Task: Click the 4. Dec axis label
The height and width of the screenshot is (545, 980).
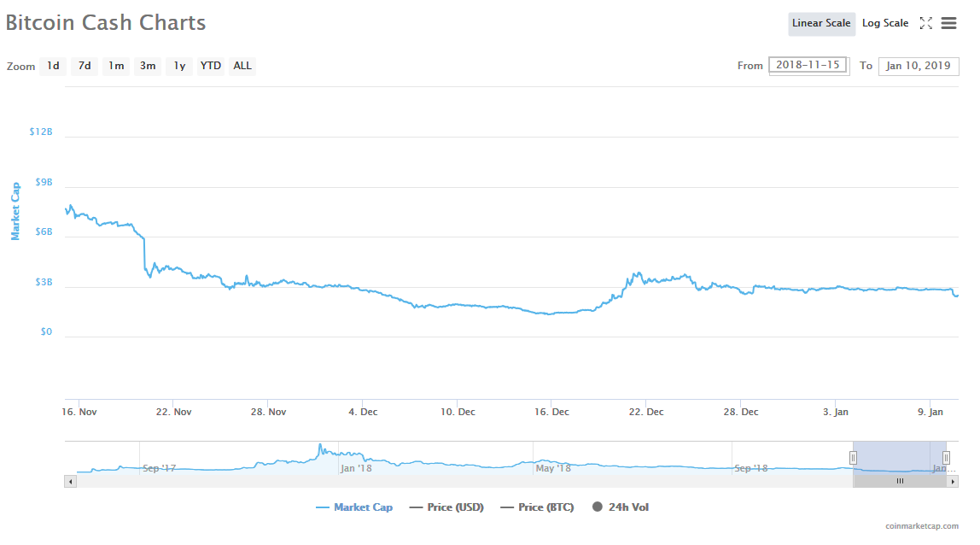Action: point(363,412)
